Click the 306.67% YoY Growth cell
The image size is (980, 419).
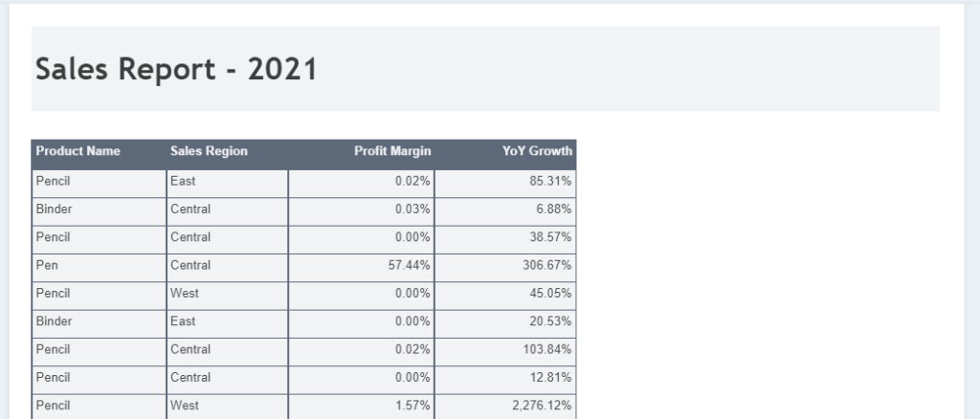pyautogui.click(x=547, y=265)
